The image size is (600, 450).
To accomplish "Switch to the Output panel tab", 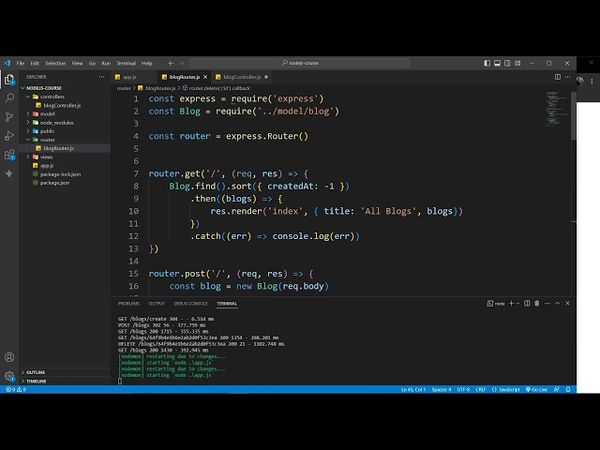I will click(x=157, y=303).
